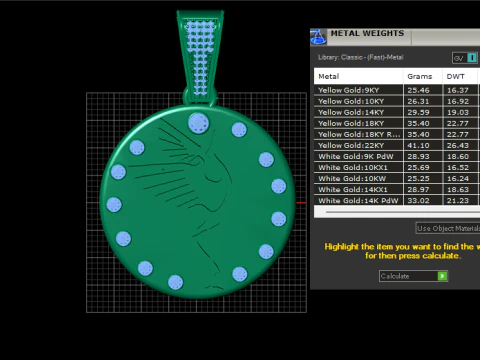
Task: Click the Grams column header
Action: (423, 76)
